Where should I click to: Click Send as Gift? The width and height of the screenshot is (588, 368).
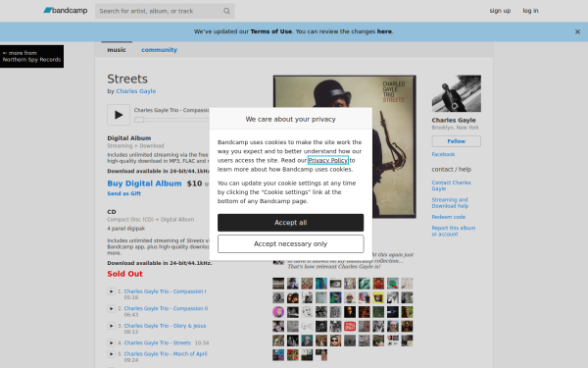[123, 193]
